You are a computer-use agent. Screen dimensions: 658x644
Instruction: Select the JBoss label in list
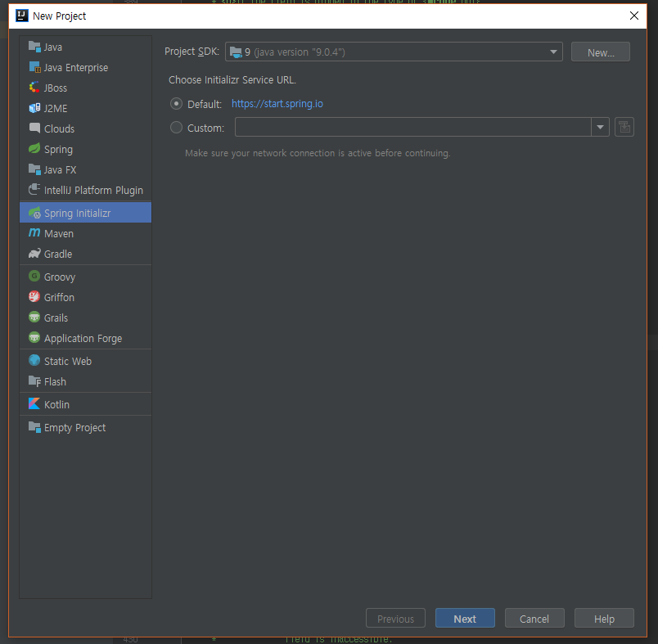(x=56, y=88)
